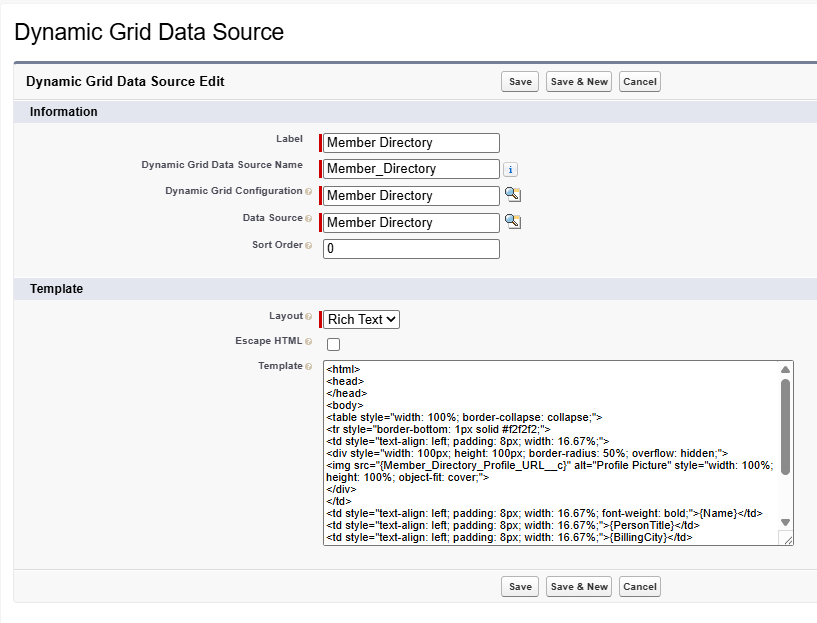Click help icon beside Escape HTML label
The image size is (817, 623).
click(308, 342)
